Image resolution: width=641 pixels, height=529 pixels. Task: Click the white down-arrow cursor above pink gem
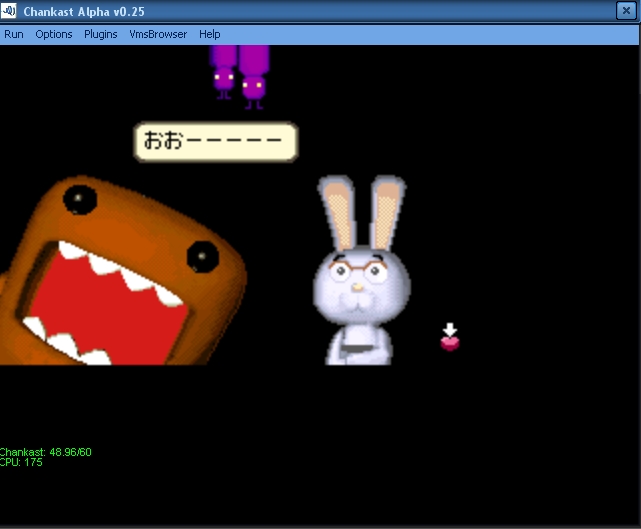point(450,330)
